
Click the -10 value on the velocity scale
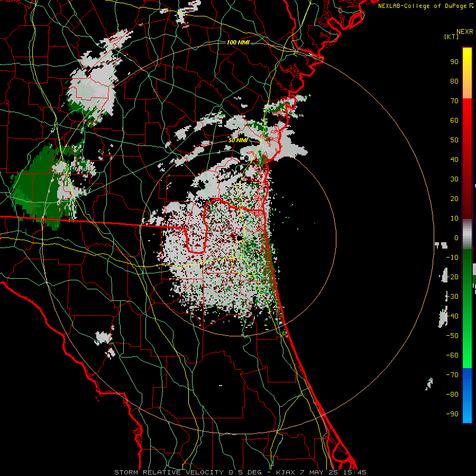(x=452, y=258)
